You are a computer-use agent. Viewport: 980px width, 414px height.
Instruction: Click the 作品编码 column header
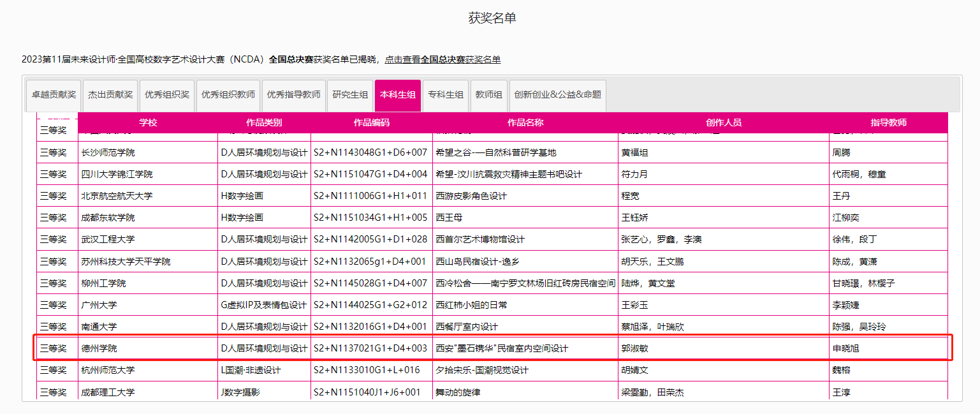[371, 122]
